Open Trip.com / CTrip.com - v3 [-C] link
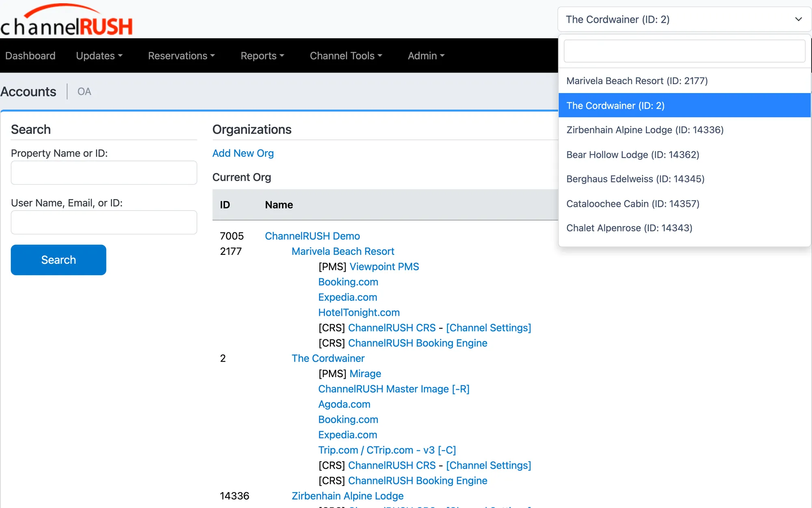812x508 pixels. coord(387,450)
